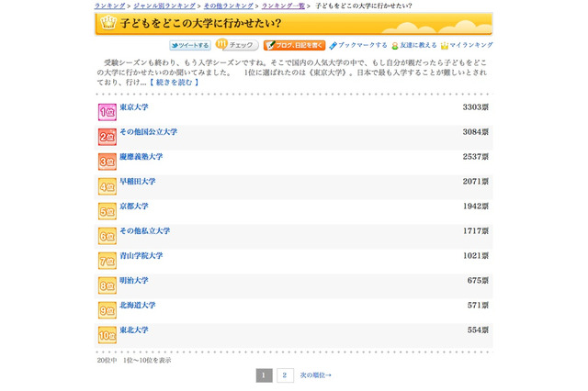Click the 3位 rank badge
588x391 pixels.
click(107, 162)
